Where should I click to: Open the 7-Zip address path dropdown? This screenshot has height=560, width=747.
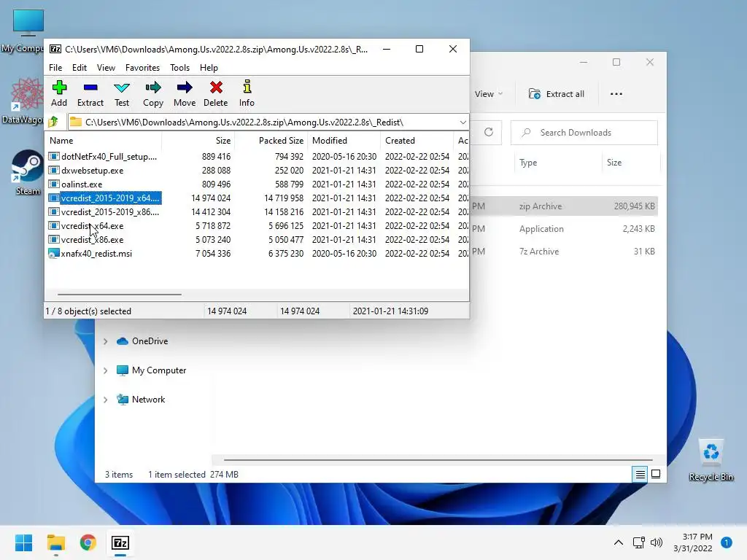point(462,122)
